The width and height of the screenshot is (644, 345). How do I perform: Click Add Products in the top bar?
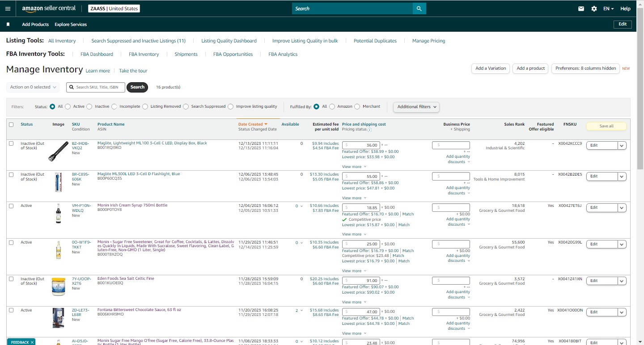(35, 25)
